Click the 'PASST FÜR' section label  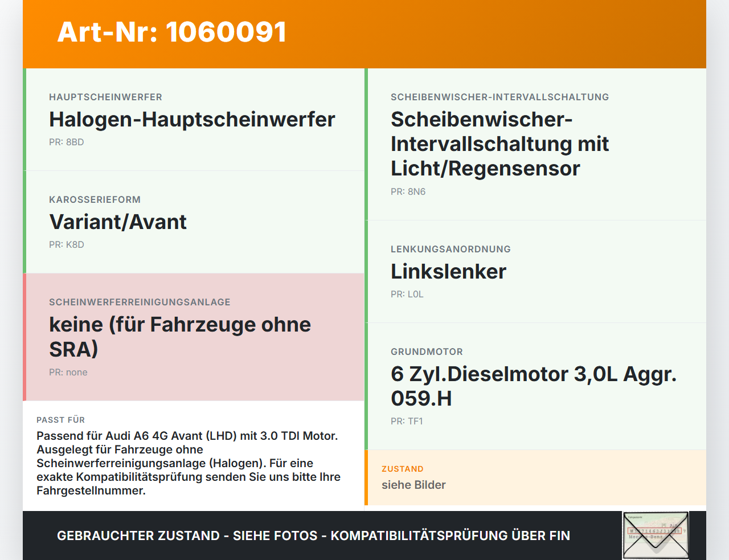pyautogui.click(x=60, y=420)
